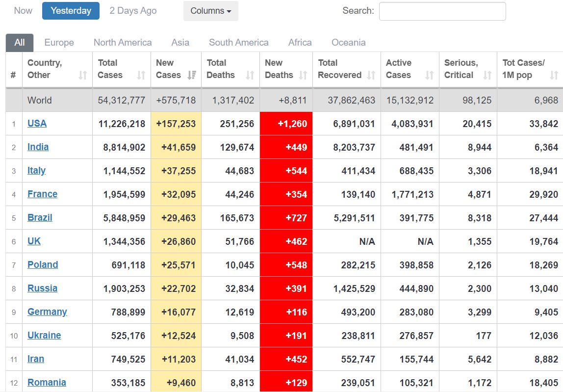Sort by Country column sort icon
Viewport: 563px width, 392px height.
pos(83,75)
